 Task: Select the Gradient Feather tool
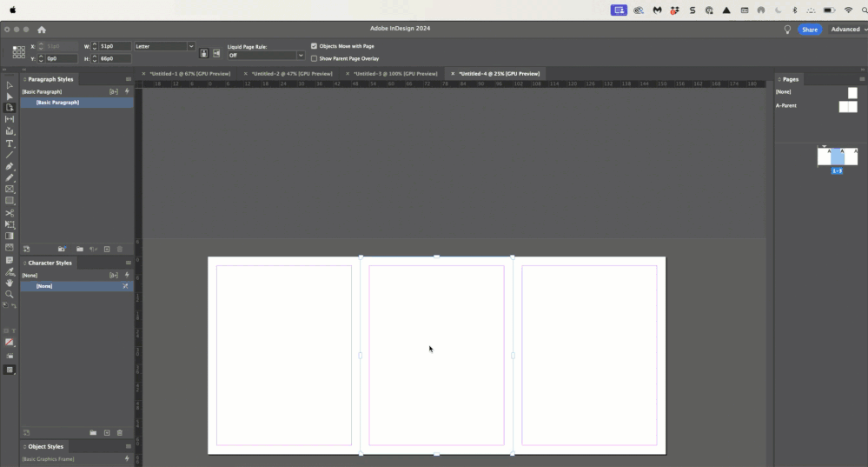coord(10,248)
